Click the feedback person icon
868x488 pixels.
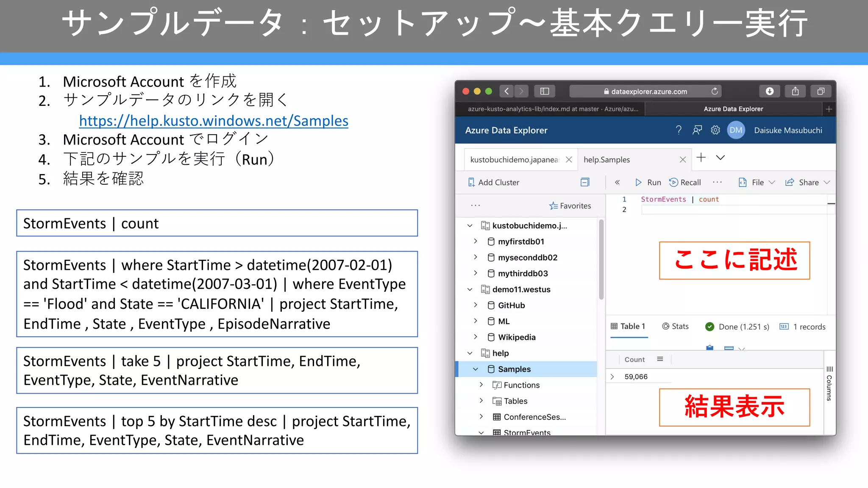(697, 130)
